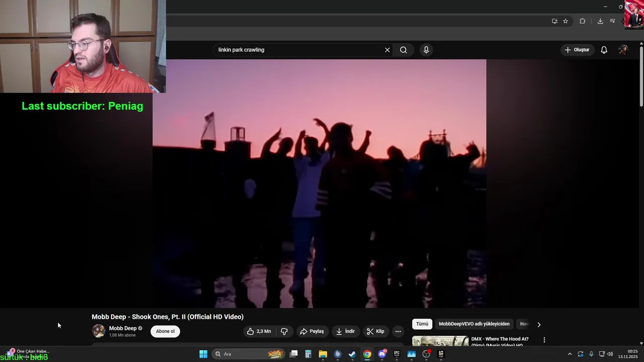
Task: Open the three-dot more actions menu
Action: 398,331
